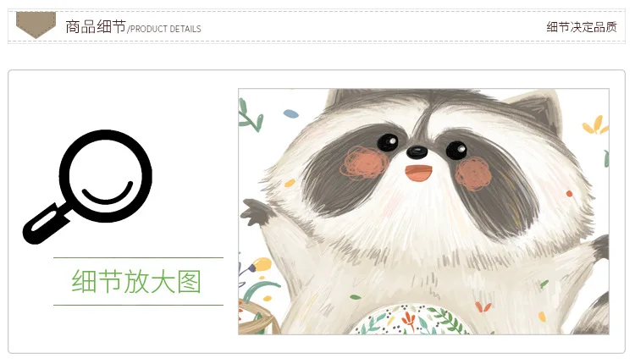Click the raccoon illustration thumbnail
Image resolution: width=635 pixels, height=364 pixels.
point(423,212)
